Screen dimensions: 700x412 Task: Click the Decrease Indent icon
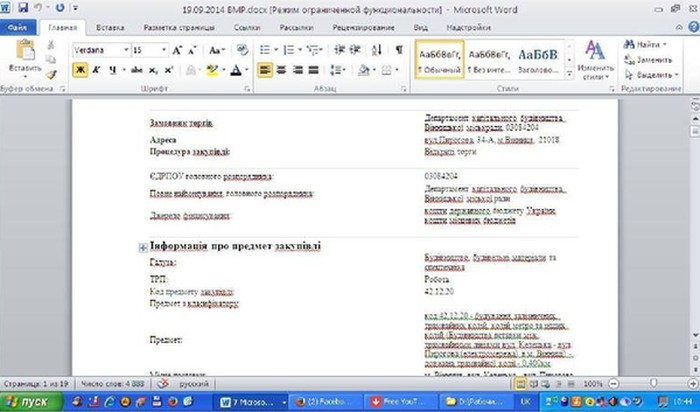339,50
